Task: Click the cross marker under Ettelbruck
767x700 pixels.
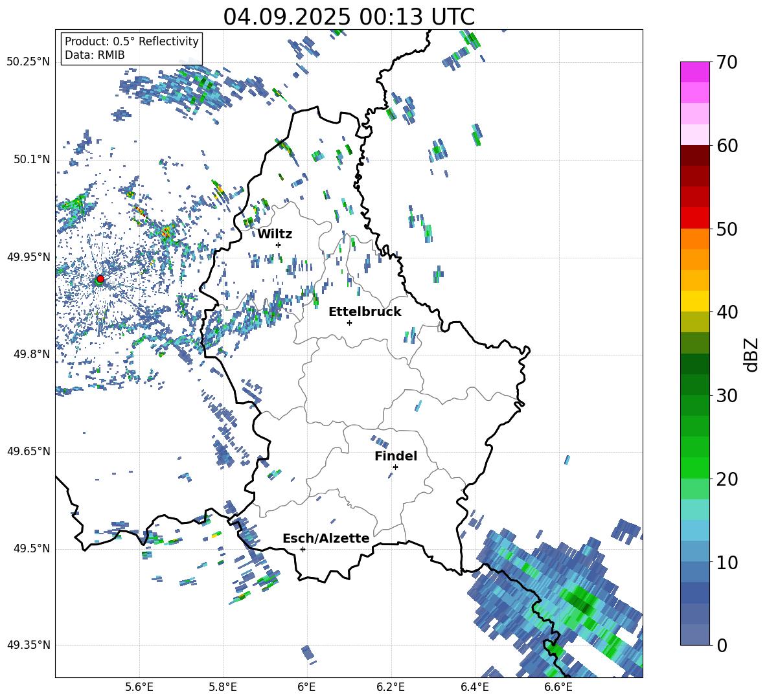Action: pos(349,322)
